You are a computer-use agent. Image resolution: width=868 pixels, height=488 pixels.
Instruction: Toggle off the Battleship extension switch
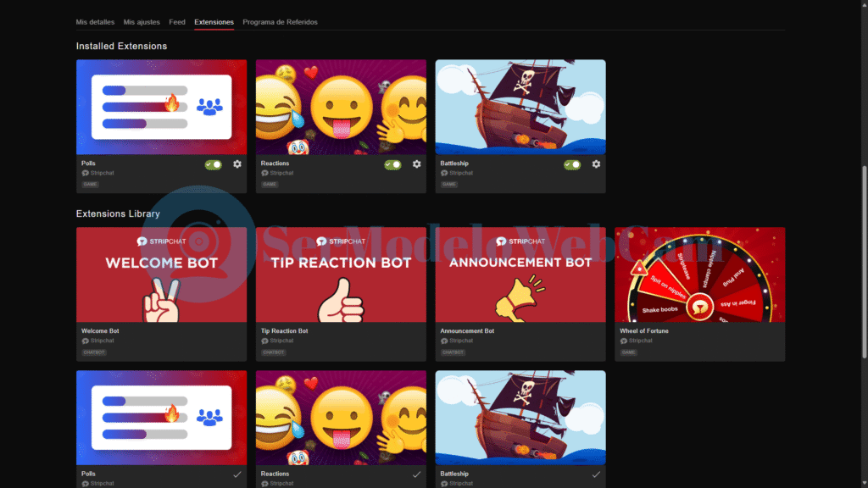(572, 165)
